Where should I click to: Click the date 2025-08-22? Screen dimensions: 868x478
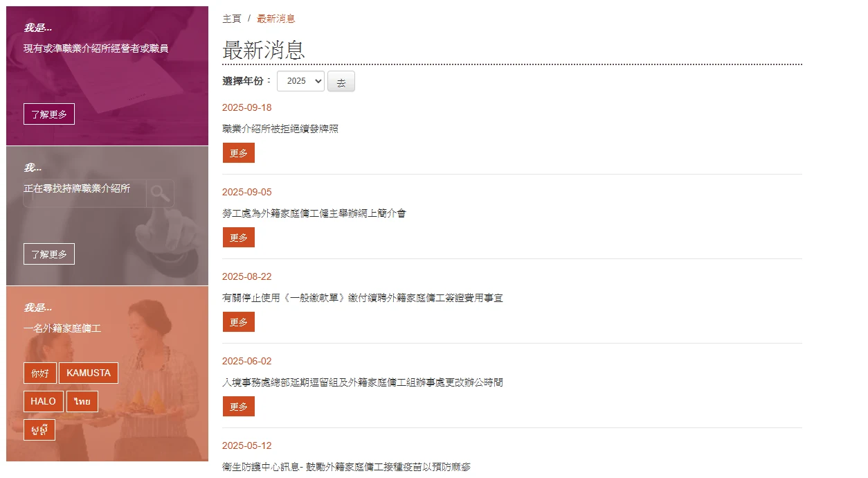(247, 276)
